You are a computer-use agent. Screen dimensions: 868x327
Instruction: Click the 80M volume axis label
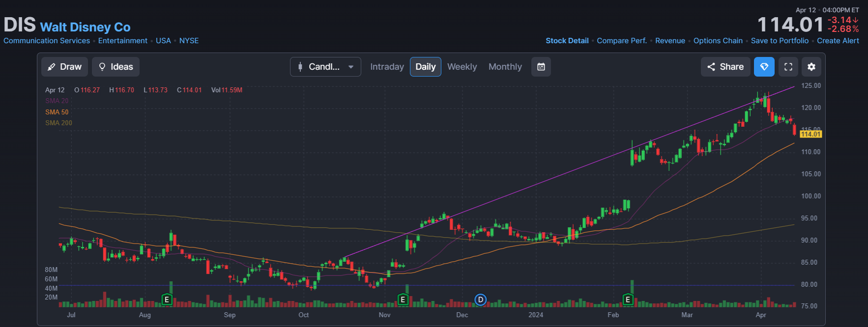click(51, 270)
